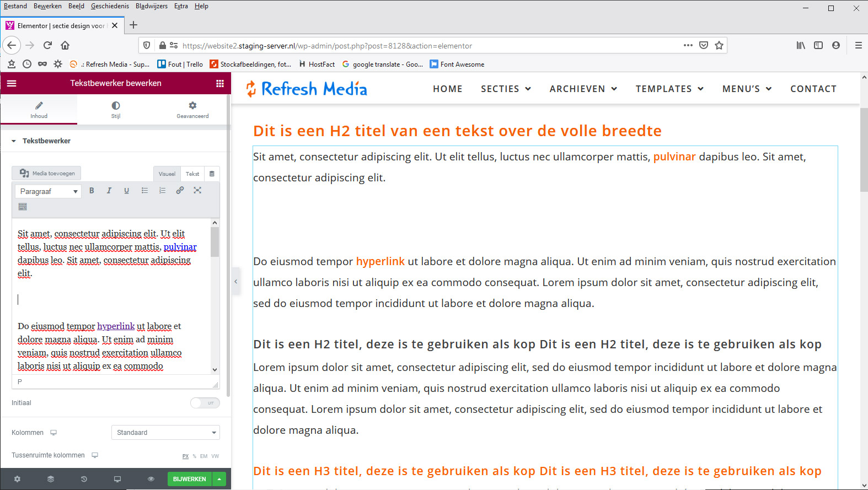This screenshot has height=490, width=868.
Task: Toggle page preview with the eye icon
Action: click(x=151, y=479)
